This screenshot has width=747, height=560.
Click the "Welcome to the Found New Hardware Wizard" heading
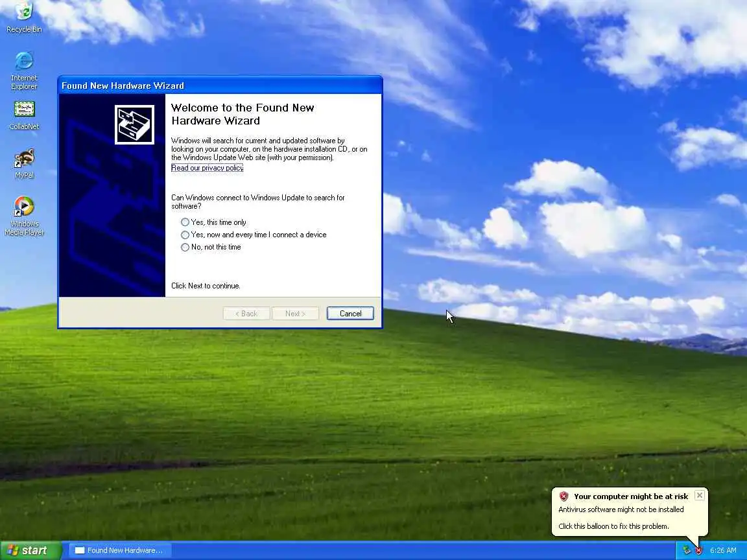click(243, 114)
